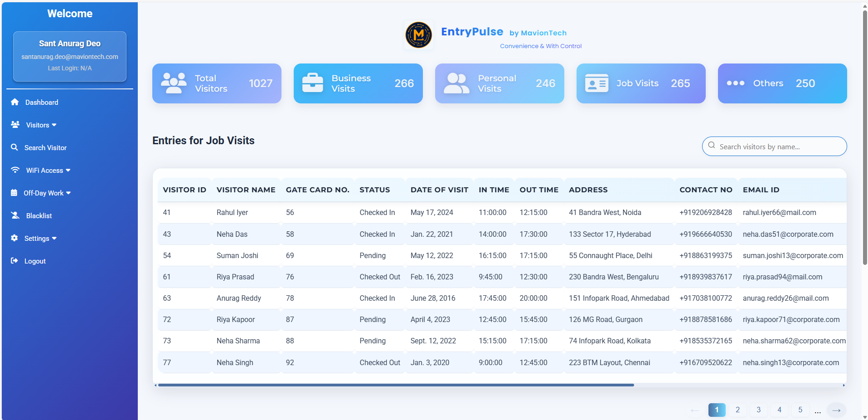Open the Total Visitors card

pyautogui.click(x=217, y=83)
